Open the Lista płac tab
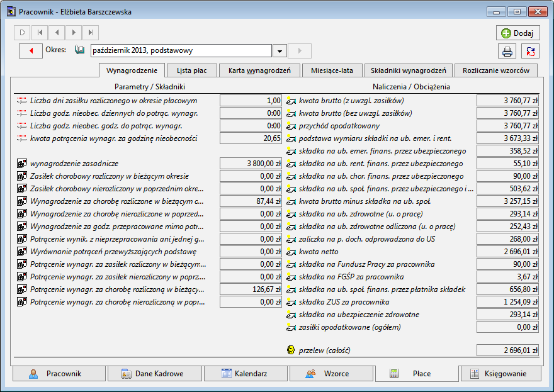The height and width of the screenshot is (392, 554). point(192,70)
